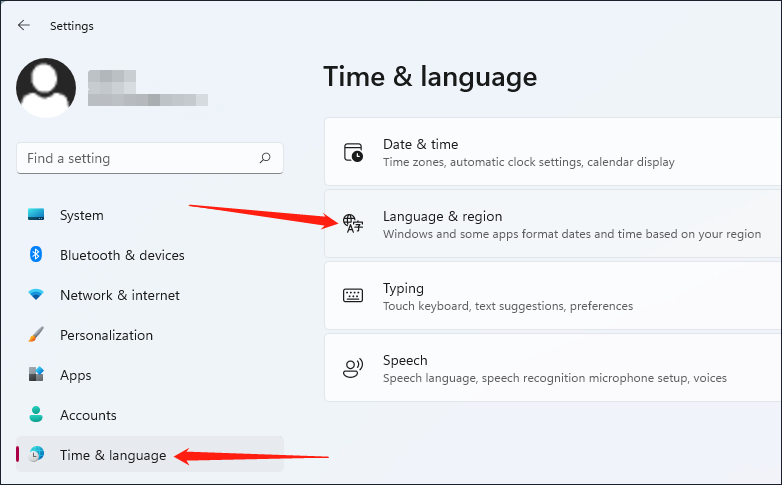Click the Accounts person icon

coord(36,415)
